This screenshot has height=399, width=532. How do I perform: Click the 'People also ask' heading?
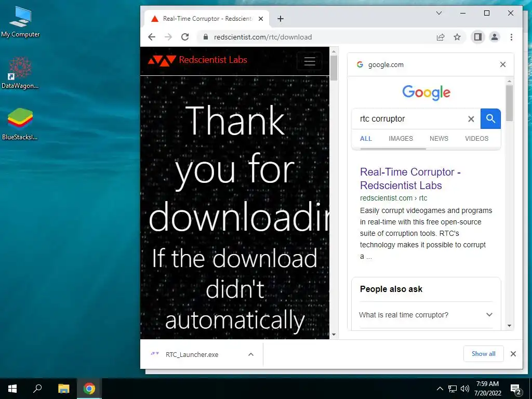tap(391, 289)
